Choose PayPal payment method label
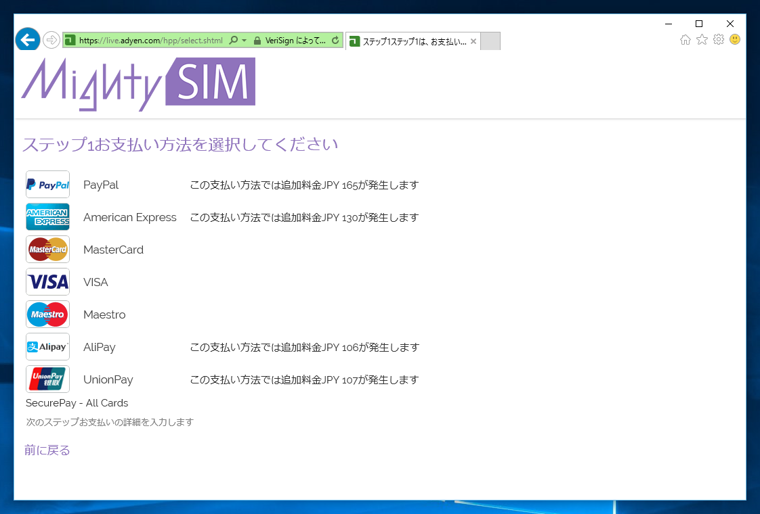 click(x=101, y=185)
